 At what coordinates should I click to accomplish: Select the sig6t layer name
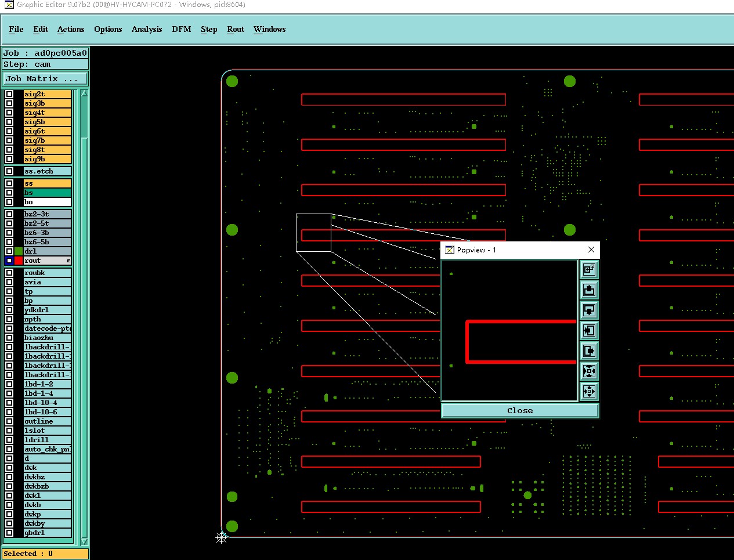click(x=47, y=131)
